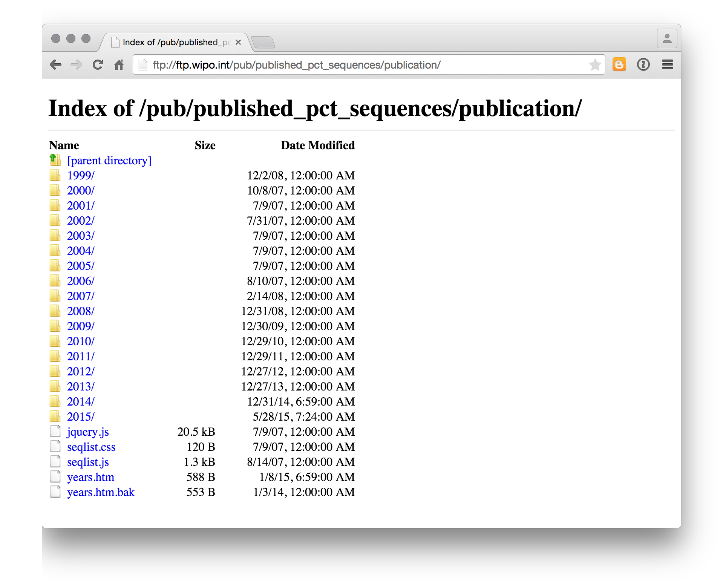
Task: Open the 2014/ folder
Action: pyautogui.click(x=81, y=402)
